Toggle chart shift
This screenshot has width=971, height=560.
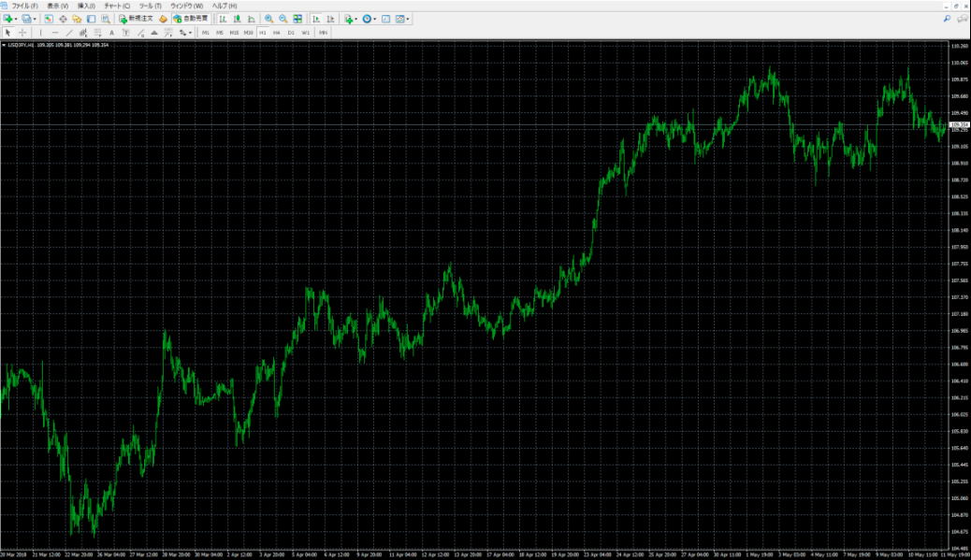[x=329, y=19]
